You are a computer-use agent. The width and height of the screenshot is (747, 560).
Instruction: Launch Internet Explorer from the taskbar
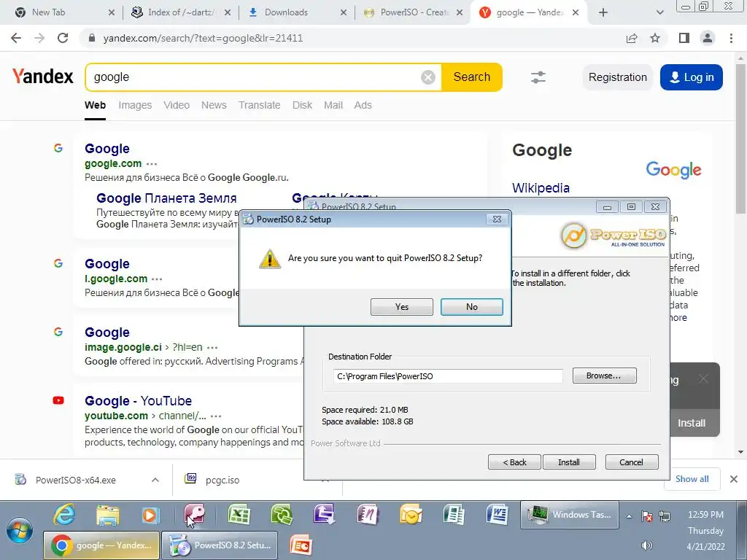tap(65, 514)
